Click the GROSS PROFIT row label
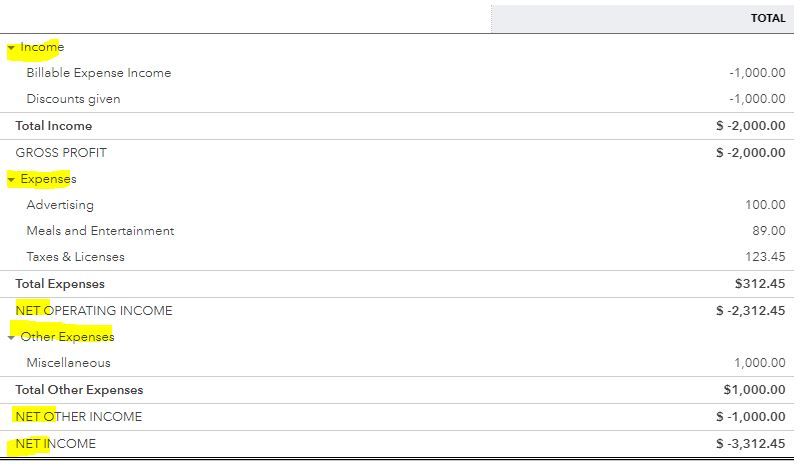The height and width of the screenshot is (467, 801). [61, 153]
